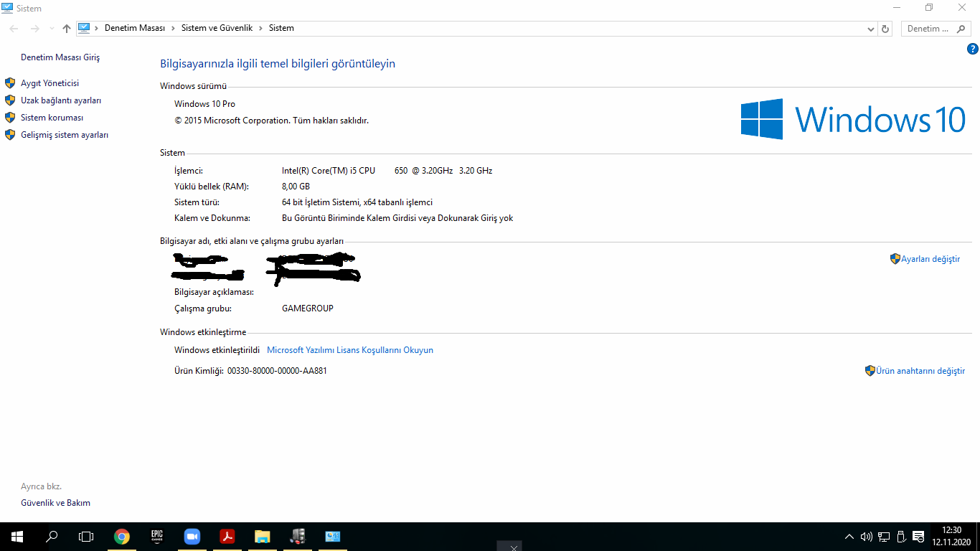Go to Denetim Masası Giriş

coord(60,57)
